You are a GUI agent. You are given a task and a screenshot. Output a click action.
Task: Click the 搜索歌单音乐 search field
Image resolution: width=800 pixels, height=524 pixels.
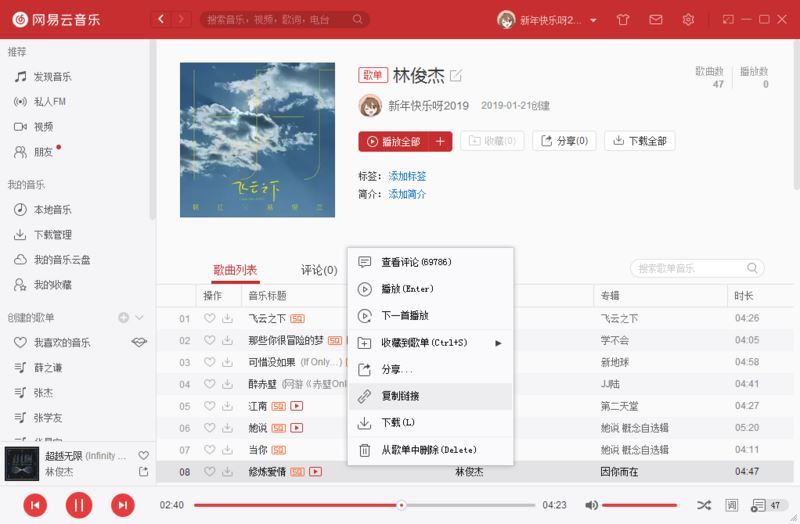coord(697,268)
